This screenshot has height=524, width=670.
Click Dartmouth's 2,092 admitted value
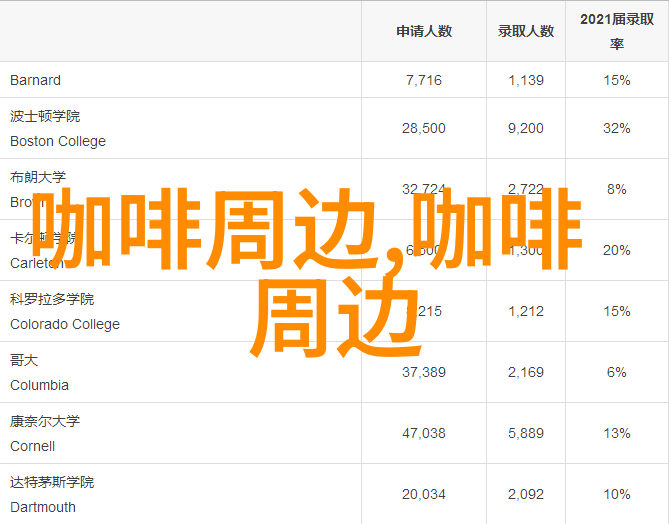[x=526, y=495]
